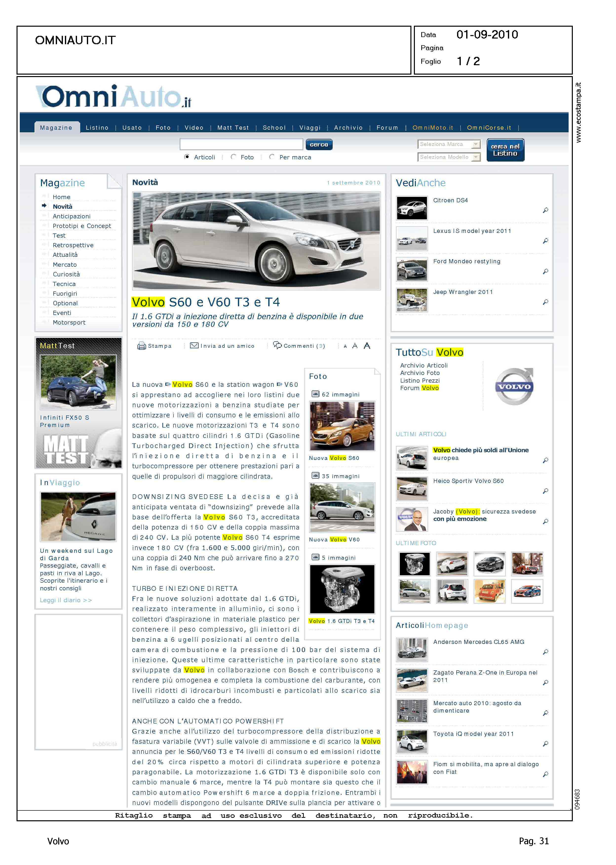616x865 pixels.
Task: Click the Stampa printer icon
Action: point(141,346)
